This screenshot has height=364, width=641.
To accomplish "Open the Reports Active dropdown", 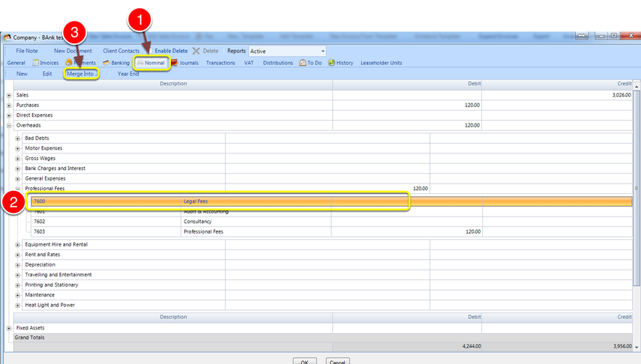I will point(287,51).
